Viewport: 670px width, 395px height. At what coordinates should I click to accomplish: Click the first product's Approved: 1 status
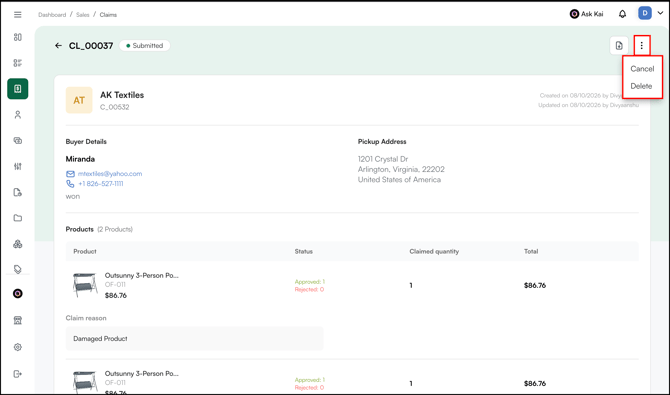[310, 282]
